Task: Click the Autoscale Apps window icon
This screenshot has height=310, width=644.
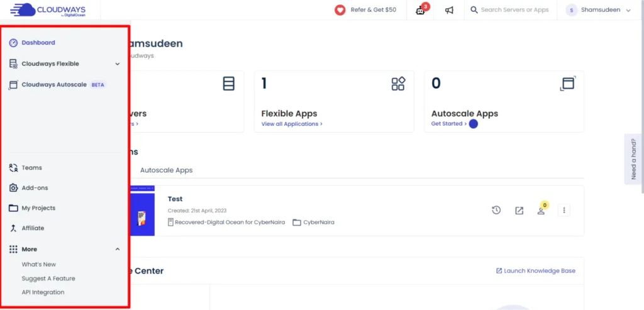Action: [568, 84]
